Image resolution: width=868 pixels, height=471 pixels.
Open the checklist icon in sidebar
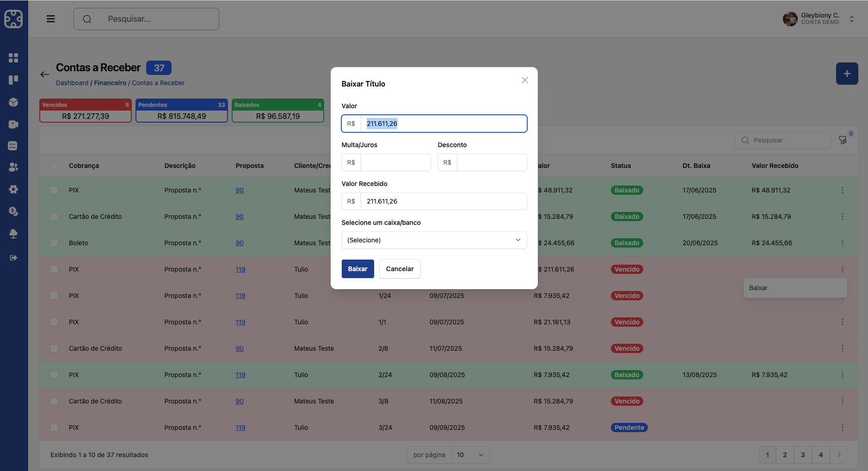tap(13, 146)
